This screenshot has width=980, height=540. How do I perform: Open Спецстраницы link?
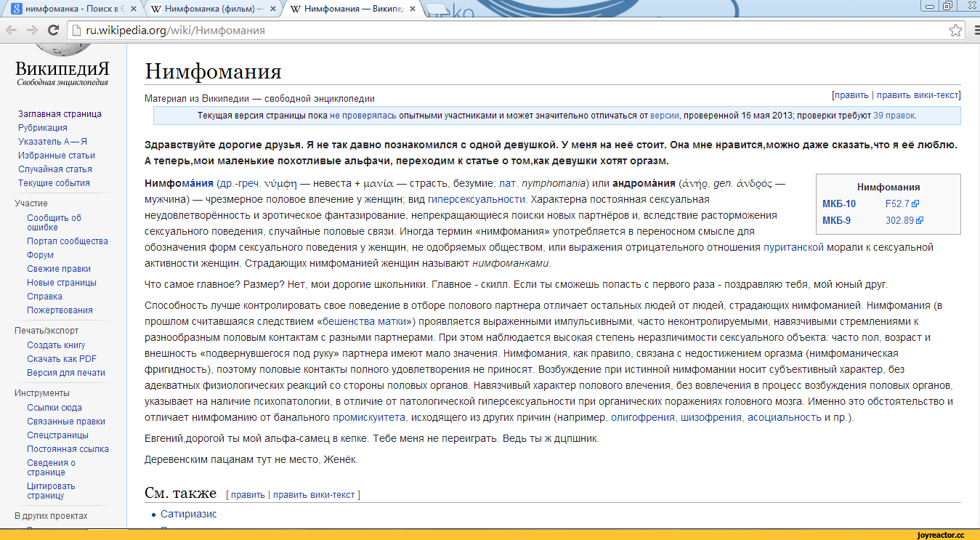tap(57, 435)
